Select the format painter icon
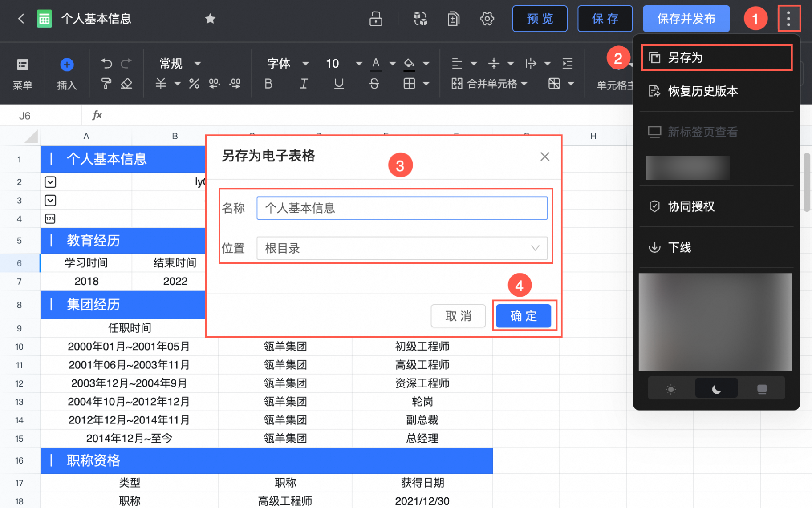812x508 pixels. (106, 84)
